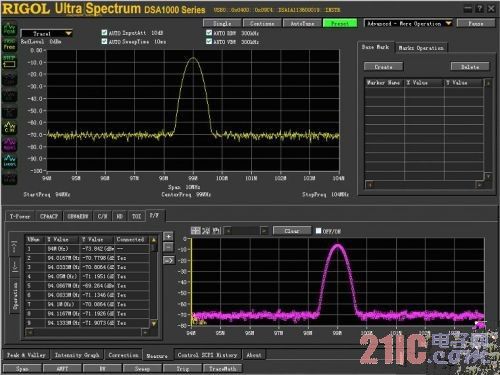500x375 pixels.
Task: Click the arrow transfer button beside the table
Action: click(169, 260)
